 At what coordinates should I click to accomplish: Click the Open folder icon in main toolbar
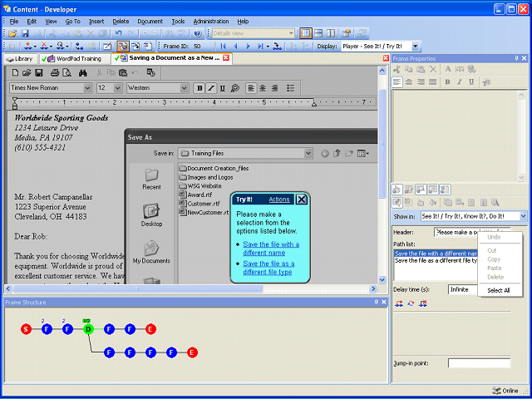click(12, 33)
